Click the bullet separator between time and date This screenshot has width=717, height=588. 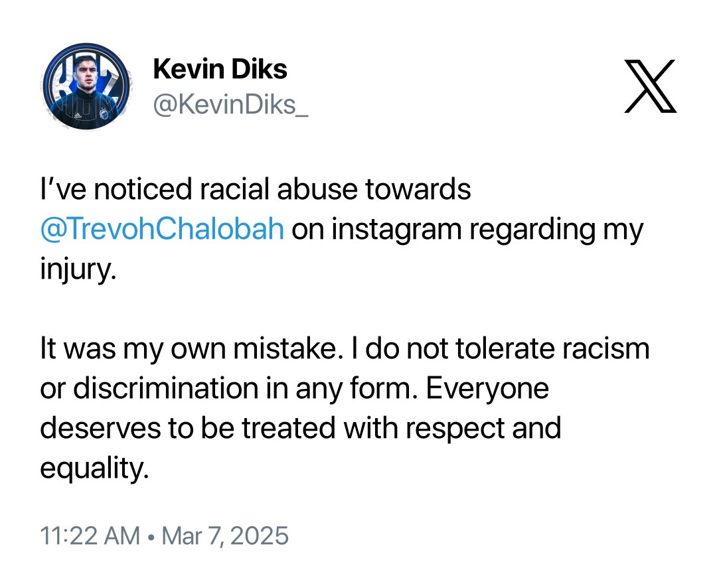pos(151,536)
